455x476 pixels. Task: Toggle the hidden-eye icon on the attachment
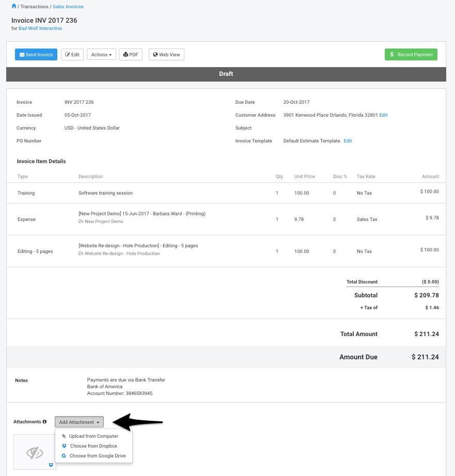tap(34, 452)
